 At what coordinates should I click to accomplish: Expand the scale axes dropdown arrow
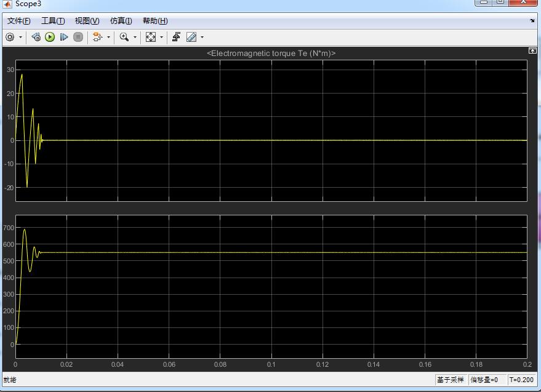click(161, 37)
